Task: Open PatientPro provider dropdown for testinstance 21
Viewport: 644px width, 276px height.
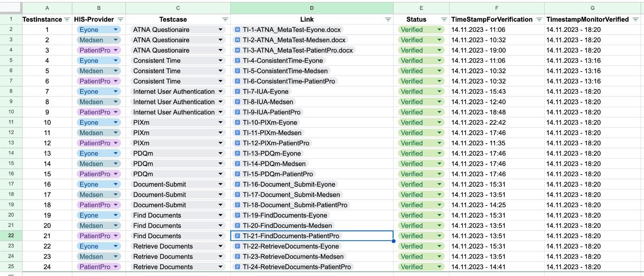Action: click(x=116, y=236)
